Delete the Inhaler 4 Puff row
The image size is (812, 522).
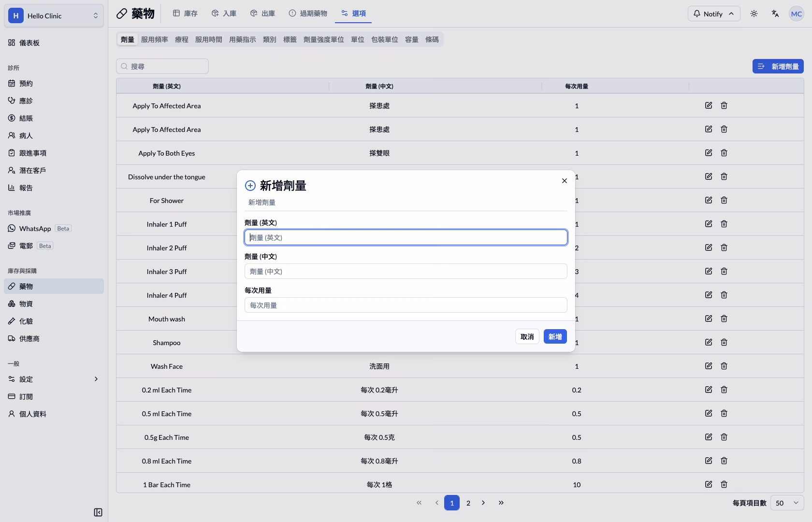[724, 295]
